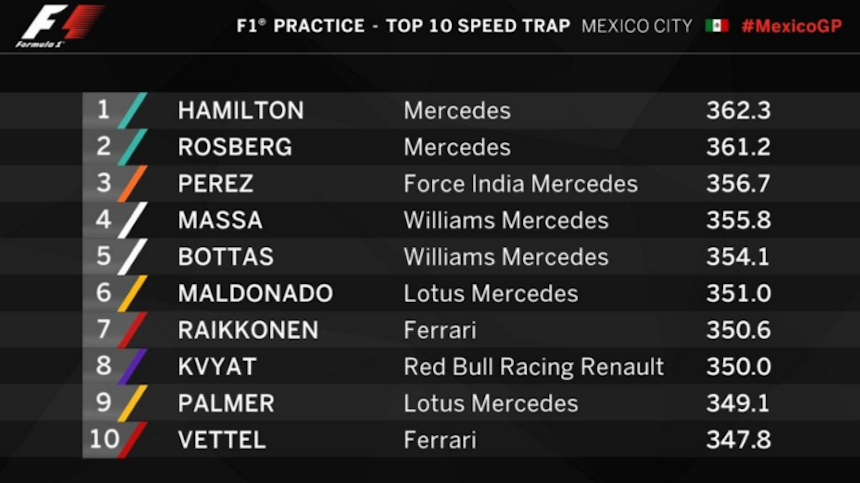This screenshot has height=483, width=860.
Task: Click the yellow team stripe beside Maldonado
Action: pos(133,293)
